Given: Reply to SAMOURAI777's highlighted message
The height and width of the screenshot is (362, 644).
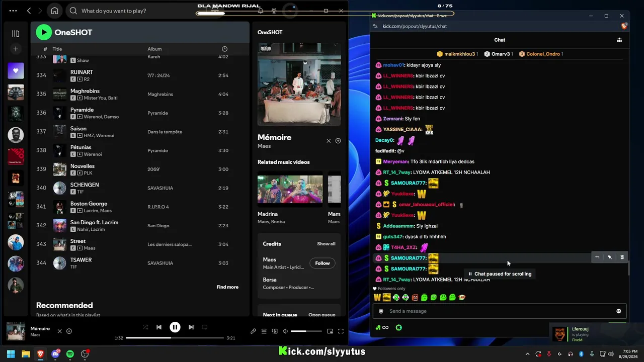Looking at the screenshot, I should [x=597, y=257].
